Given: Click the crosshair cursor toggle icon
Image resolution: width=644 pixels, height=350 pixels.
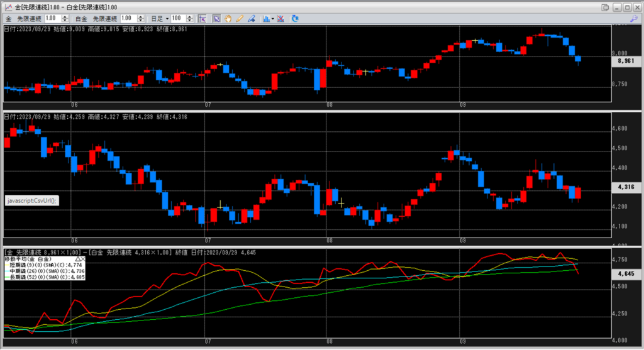Looking at the screenshot, I should point(203,19).
